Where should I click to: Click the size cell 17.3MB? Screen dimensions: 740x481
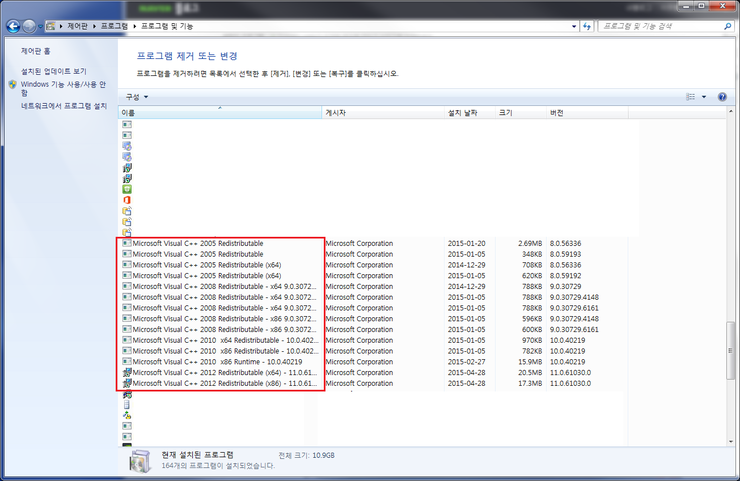tap(530, 383)
